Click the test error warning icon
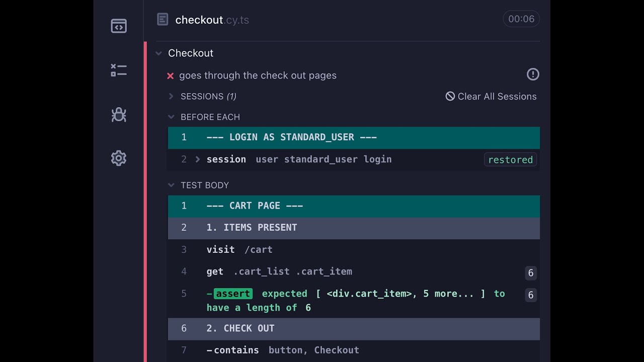The height and width of the screenshot is (362, 644). tap(533, 74)
